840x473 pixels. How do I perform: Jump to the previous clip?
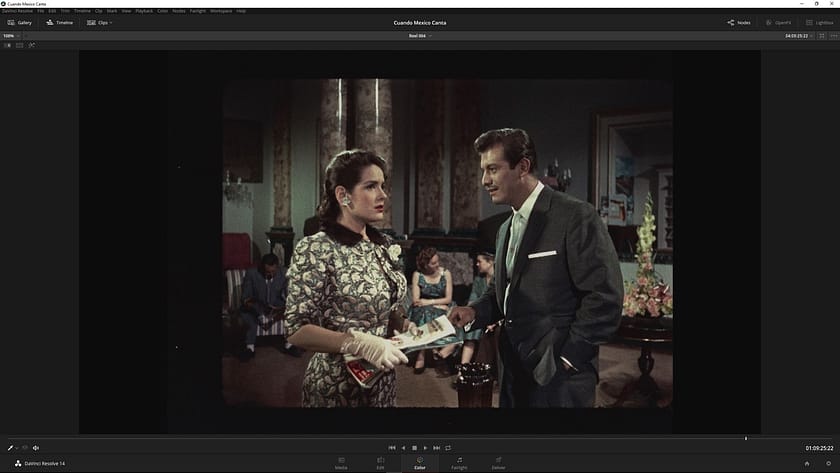pos(392,448)
